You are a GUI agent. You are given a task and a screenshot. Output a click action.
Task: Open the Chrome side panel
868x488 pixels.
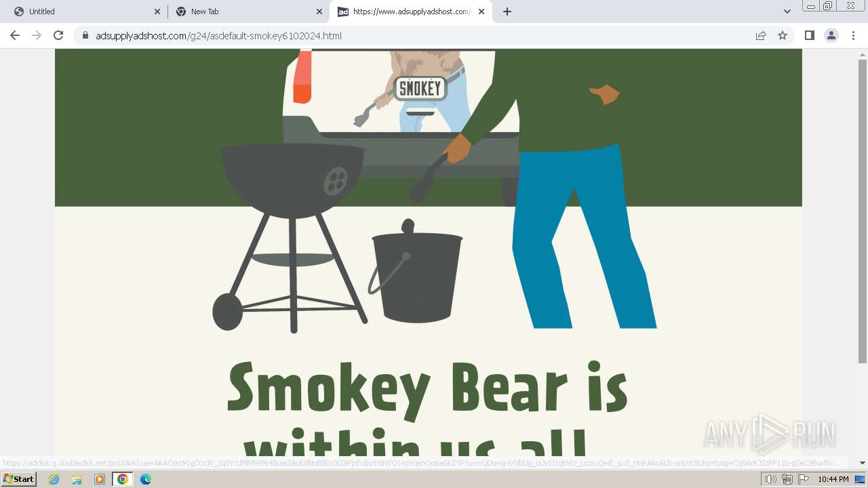[x=809, y=35]
